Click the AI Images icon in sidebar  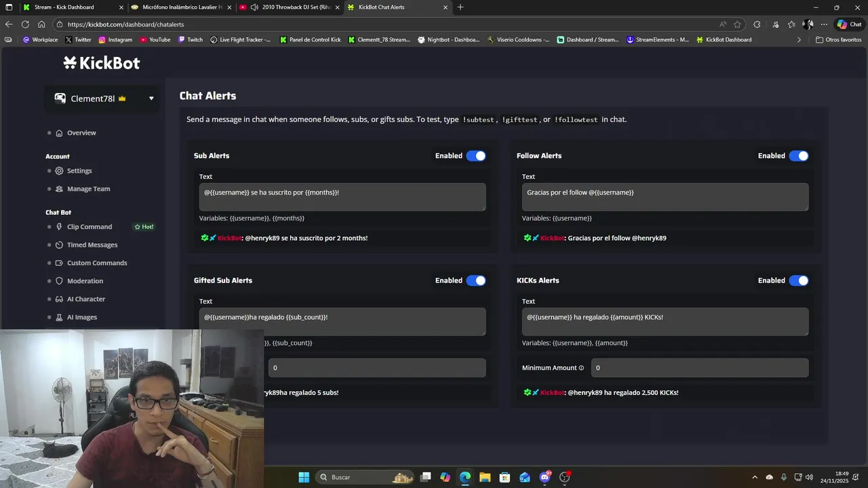[59, 317]
